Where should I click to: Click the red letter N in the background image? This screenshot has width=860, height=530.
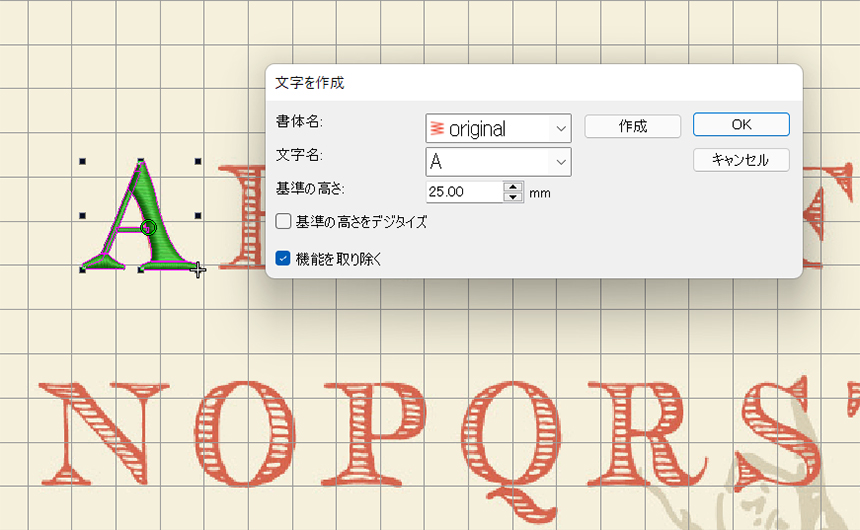pos(102,433)
